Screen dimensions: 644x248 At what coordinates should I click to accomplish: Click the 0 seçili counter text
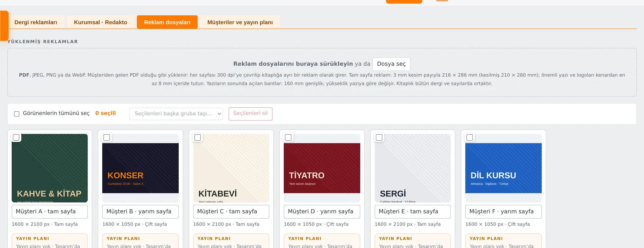pos(105,113)
